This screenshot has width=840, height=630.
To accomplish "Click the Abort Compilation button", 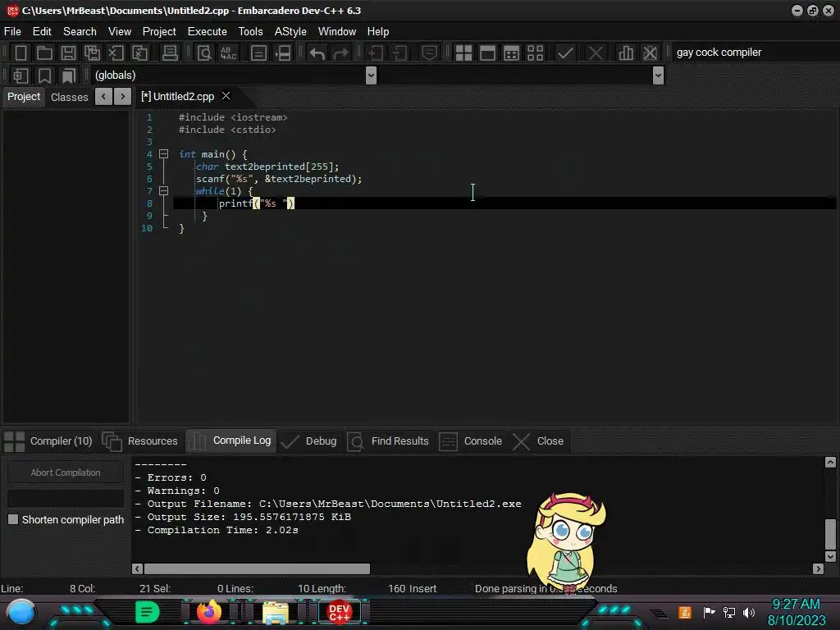I will (x=66, y=472).
